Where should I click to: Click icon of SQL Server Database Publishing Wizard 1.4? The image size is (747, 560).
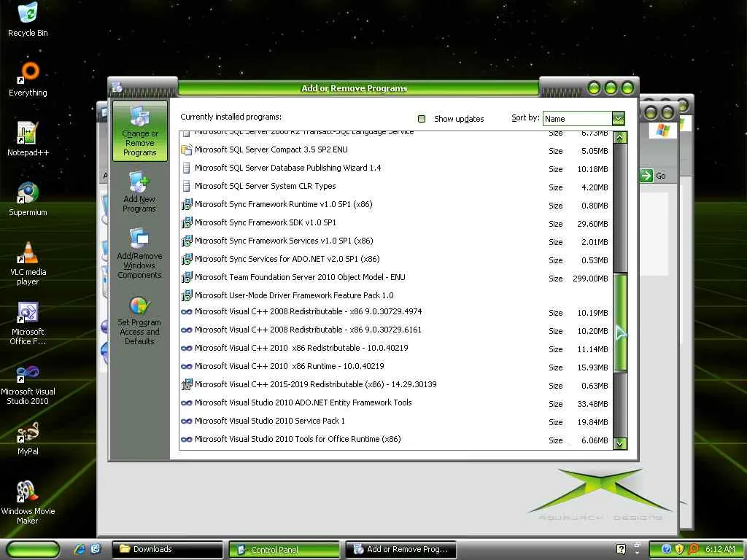[186, 168]
